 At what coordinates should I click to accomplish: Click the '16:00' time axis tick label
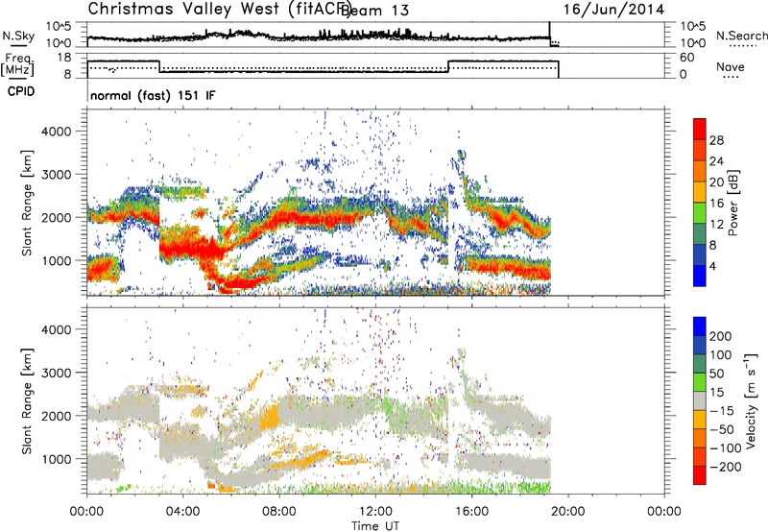point(471,512)
